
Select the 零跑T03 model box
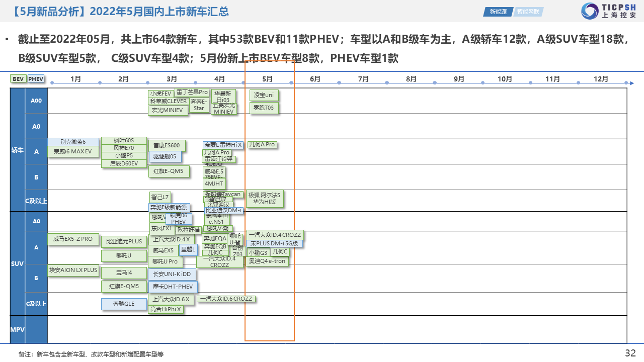(264, 108)
